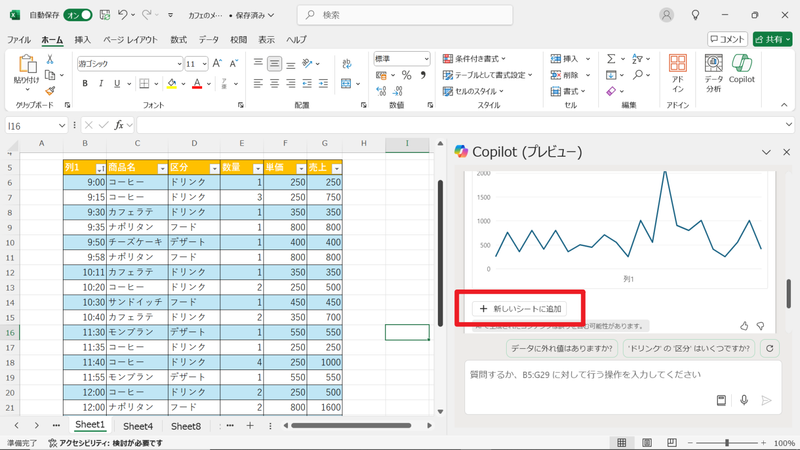Open 条件付き書式 dropdown
Viewport: 800px width, 450px height.
[474, 59]
